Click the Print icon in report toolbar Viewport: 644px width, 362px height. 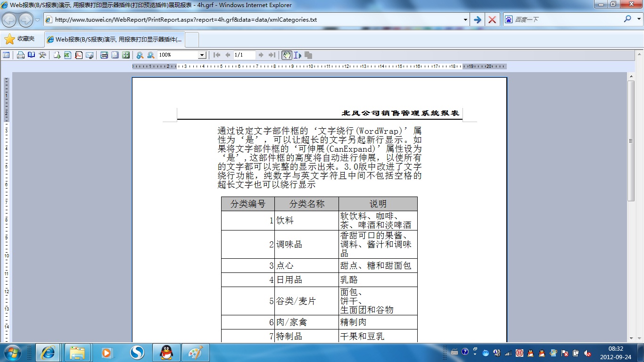point(21,55)
